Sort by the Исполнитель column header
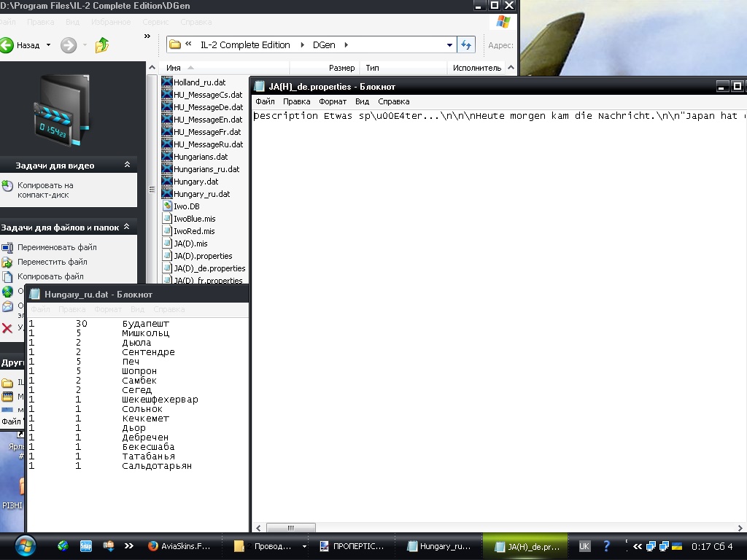Image resolution: width=747 pixels, height=560 pixels. click(x=477, y=68)
